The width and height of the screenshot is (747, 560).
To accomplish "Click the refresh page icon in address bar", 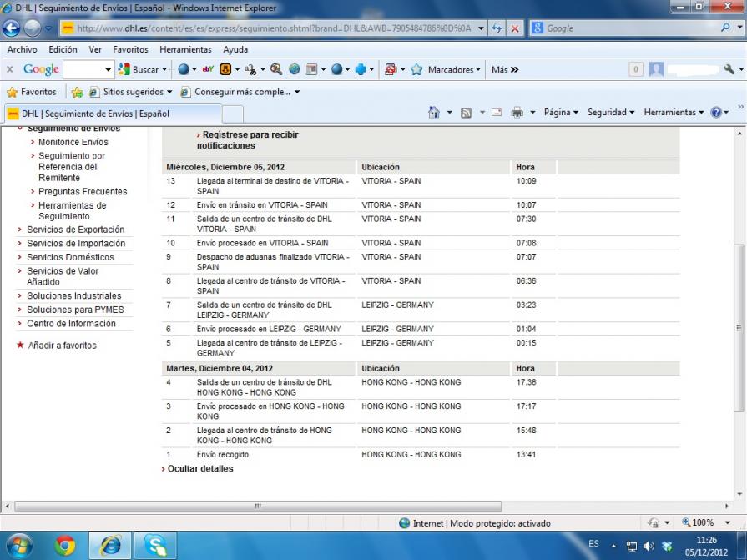I will (497, 28).
